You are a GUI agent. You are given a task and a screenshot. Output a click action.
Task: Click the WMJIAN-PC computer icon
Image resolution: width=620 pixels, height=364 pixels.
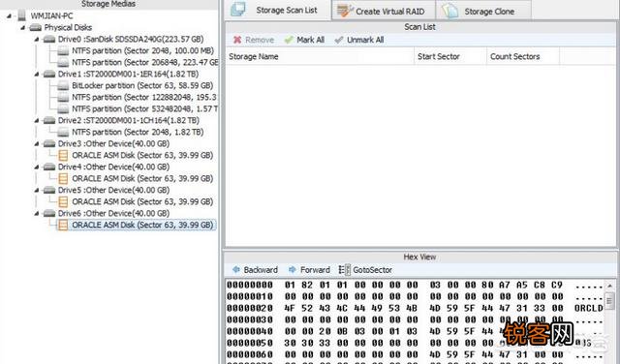pos(21,15)
